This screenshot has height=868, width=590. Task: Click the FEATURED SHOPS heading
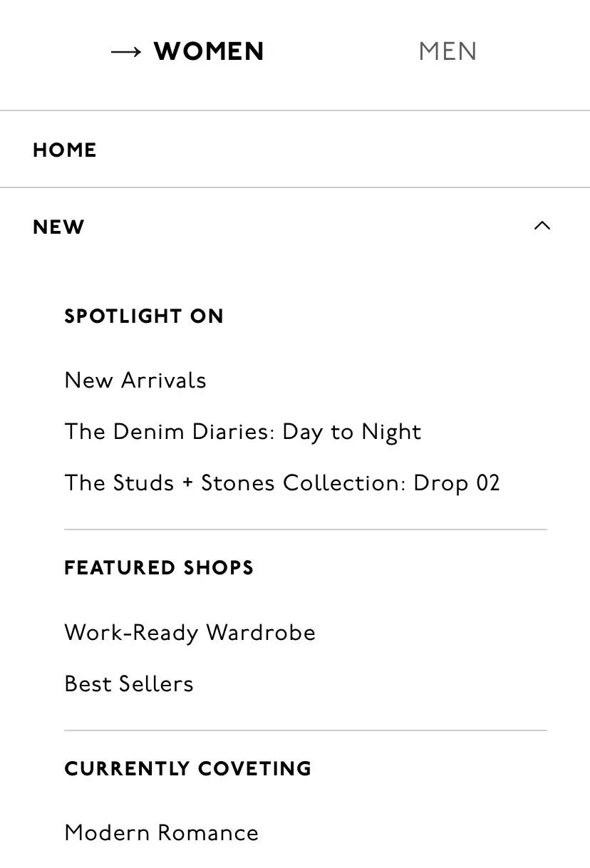click(159, 568)
